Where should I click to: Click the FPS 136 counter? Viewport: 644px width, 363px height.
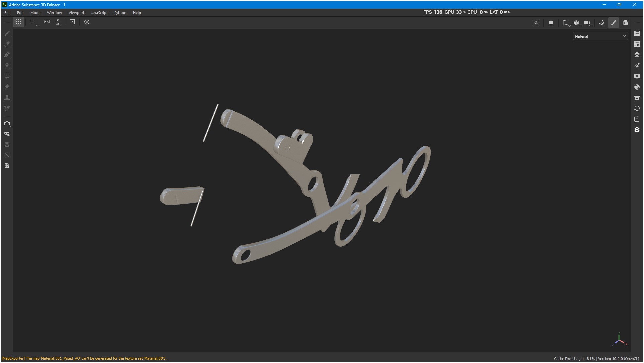point(433,12)
